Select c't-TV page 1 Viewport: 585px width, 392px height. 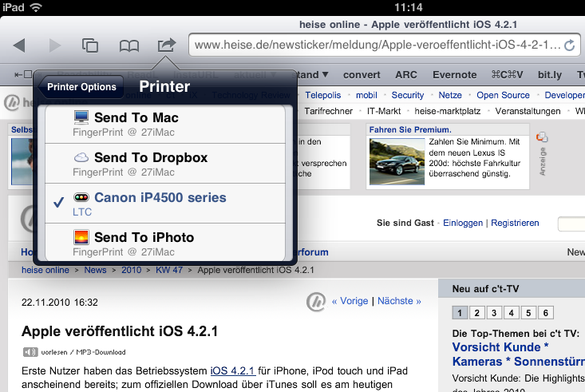pos(460,313)
